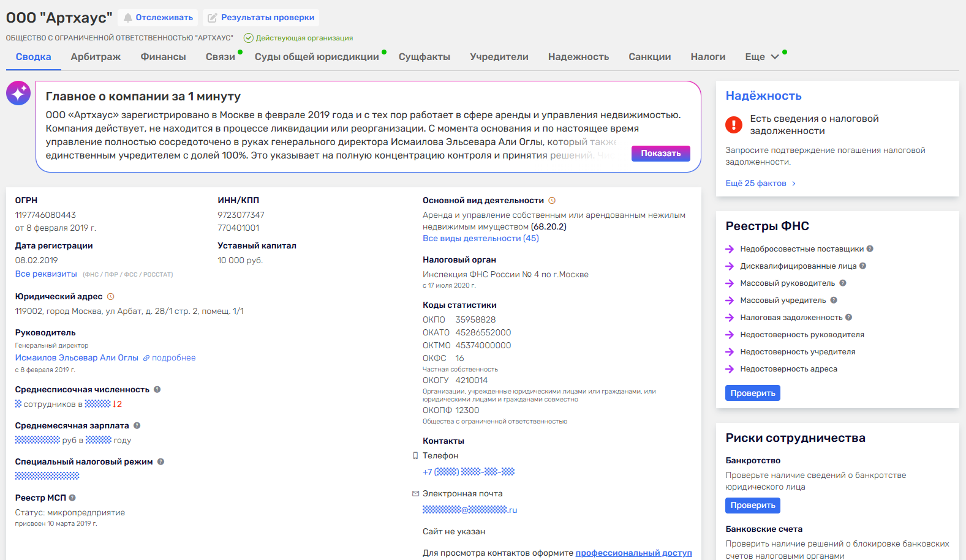Click the help icon next to Реестр МСП
966x560 pixels.
[x=72, y=498]
